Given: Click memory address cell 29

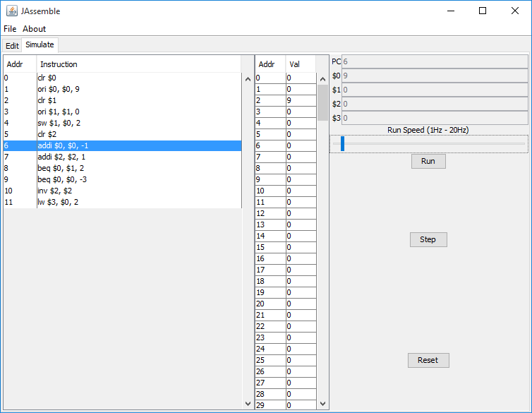Looking at the screenshot, I should 270,405.
